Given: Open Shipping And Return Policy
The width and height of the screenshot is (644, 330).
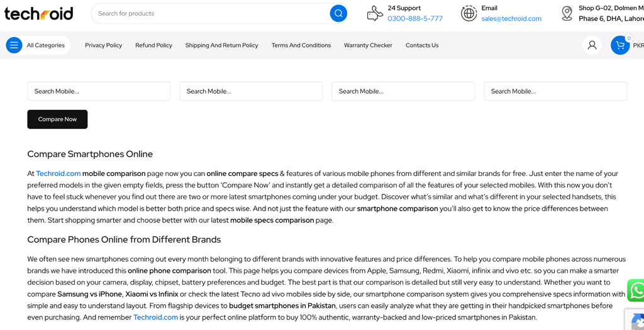Looking at the screenshot, I should (x=222, y=45).
